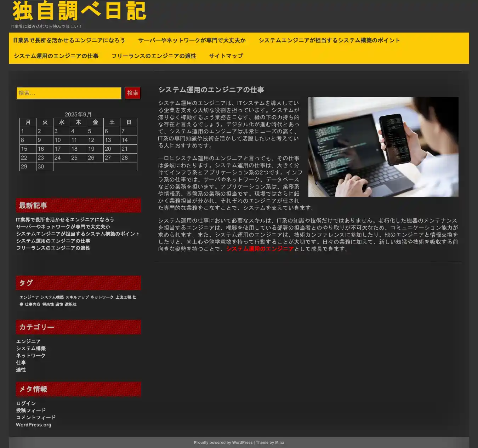The height and width of the screenshot is (448, 478).
Task: Open the サーバーやネットワークが専門で大丈夫か menu item
Action: (192, 40)
